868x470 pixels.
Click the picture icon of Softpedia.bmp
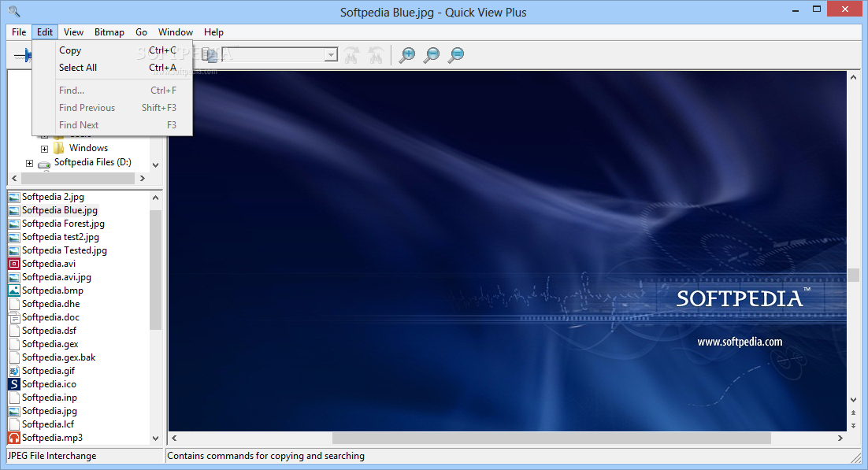tap(14, 291)
